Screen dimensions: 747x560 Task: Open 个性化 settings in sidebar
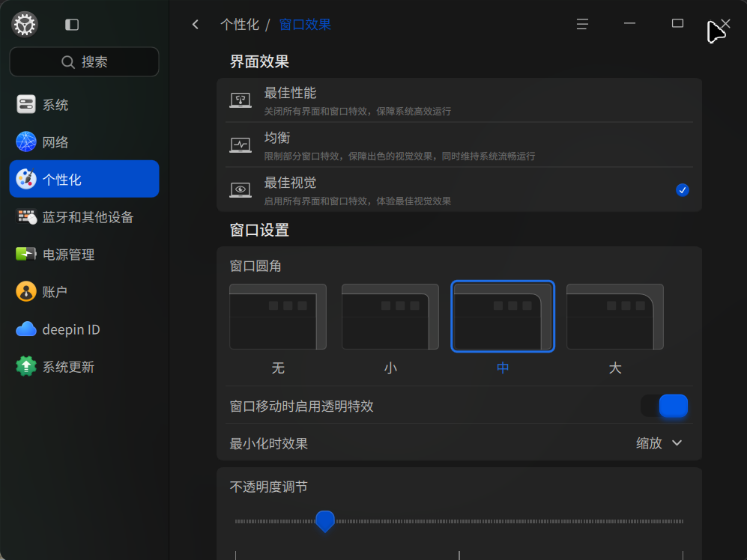point(85,179)
